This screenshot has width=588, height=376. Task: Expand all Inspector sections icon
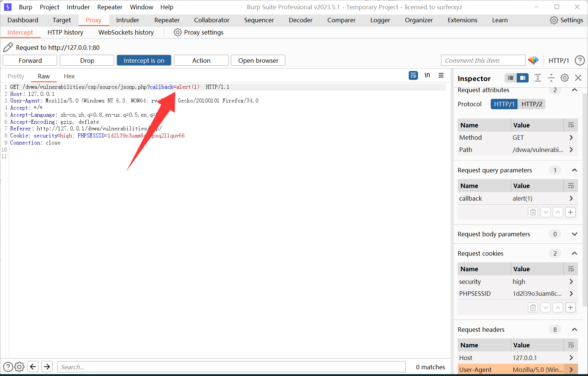538,78
